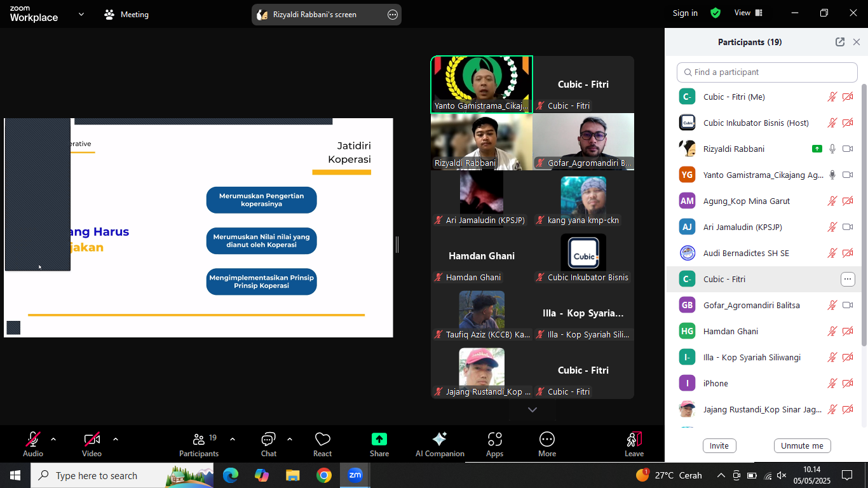Screen dimensions: 868x488
Task: Click the Audio unmute microphone icon
Action: tap(33, 439)
